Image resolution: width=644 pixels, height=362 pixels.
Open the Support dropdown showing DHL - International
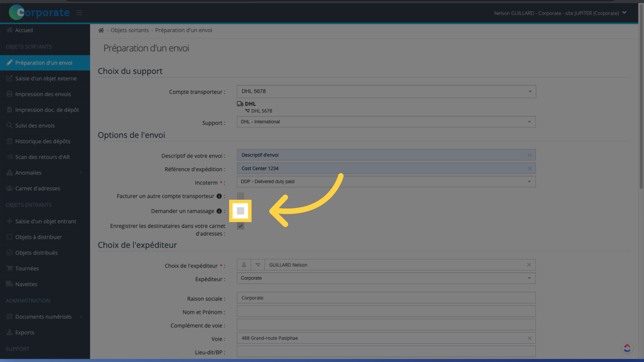[x=386, y=122]
